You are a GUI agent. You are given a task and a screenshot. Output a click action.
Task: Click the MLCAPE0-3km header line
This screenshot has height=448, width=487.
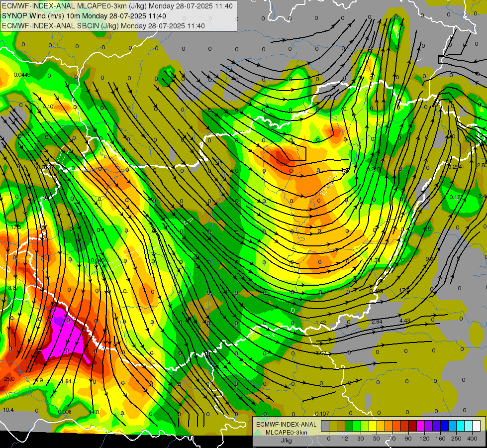point(117,6)
